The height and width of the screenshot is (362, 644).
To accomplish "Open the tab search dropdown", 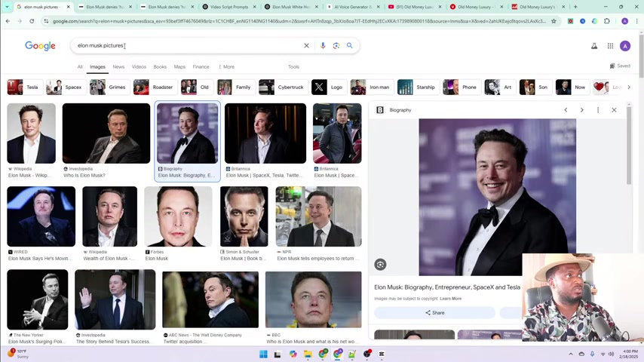I will pyautogui.click(x=7, y=7).
